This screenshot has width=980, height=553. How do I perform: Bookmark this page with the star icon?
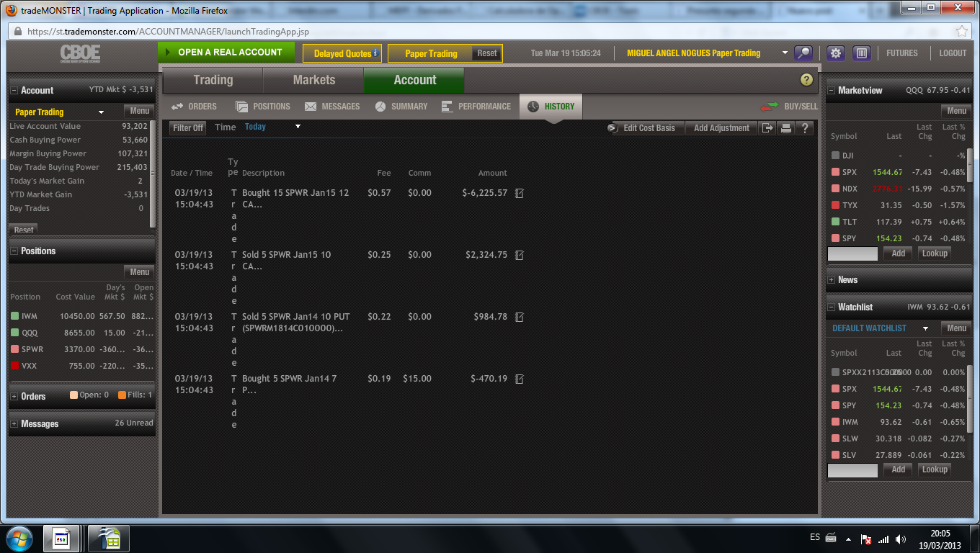pyautogui.click(x=961, y=32)
